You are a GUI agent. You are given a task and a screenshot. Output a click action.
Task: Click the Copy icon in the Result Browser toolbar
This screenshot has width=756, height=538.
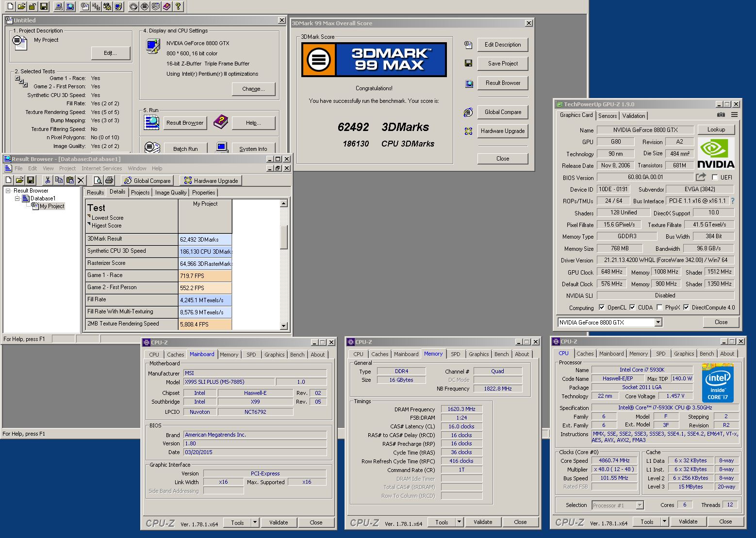tap(59, 180)
